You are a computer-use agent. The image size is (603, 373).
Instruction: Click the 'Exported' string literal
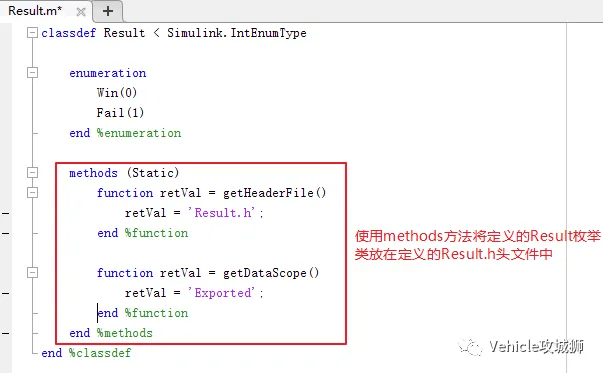pos(222,293)
